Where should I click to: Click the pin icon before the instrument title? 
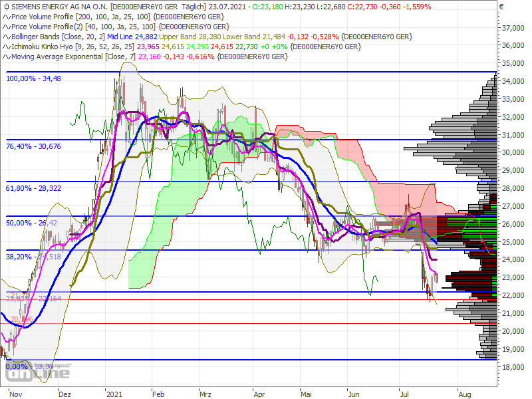(x=8, y=7)
